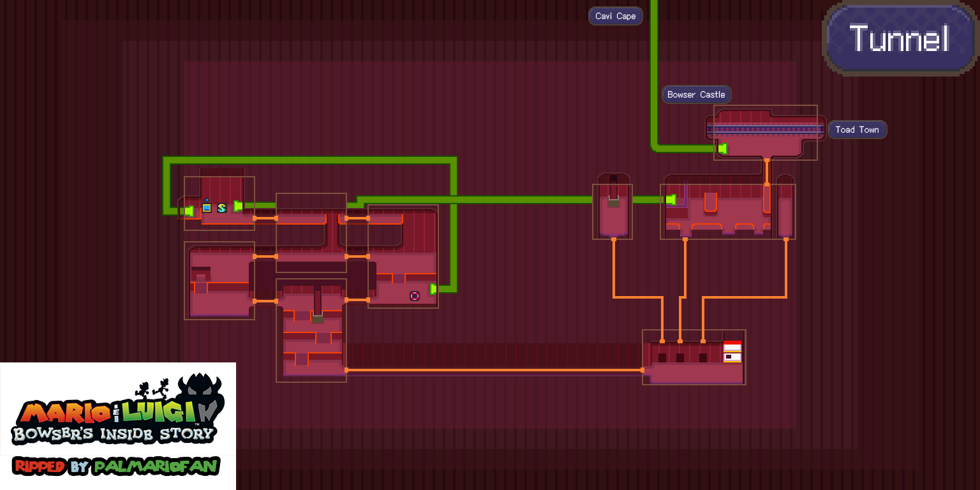The height and width of the screenshot is (490, 980).
Task: Select the S block icon beside the save block
Action: (x=222, y=208)
